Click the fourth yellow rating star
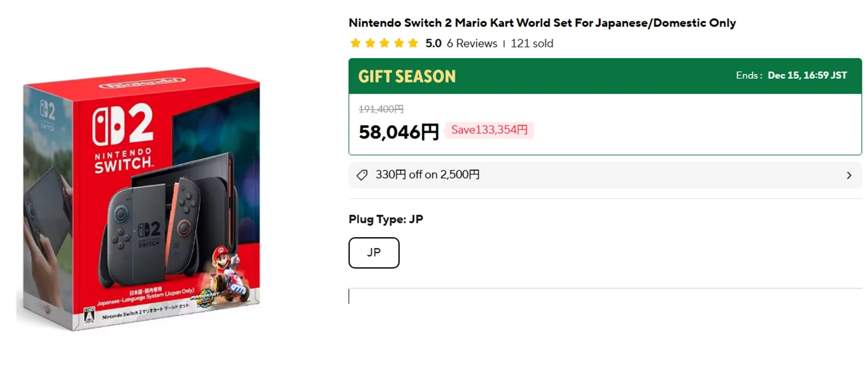 tap(399, 43)
